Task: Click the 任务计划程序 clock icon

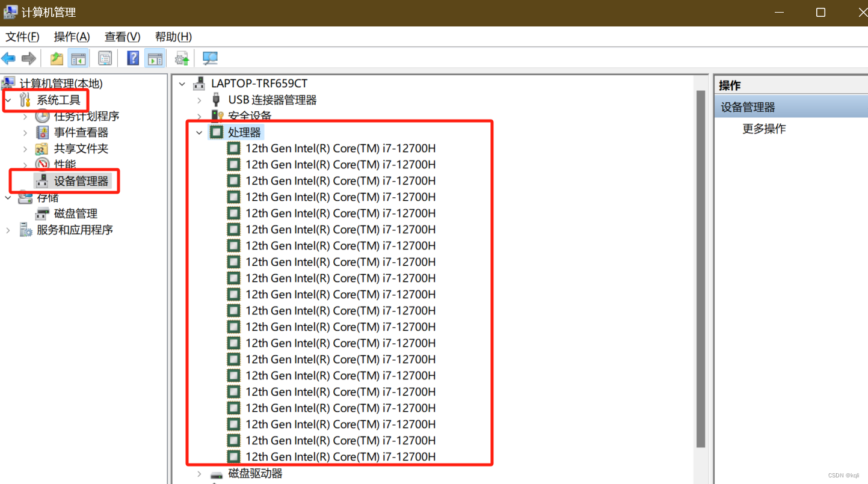Action: (42, 116)
